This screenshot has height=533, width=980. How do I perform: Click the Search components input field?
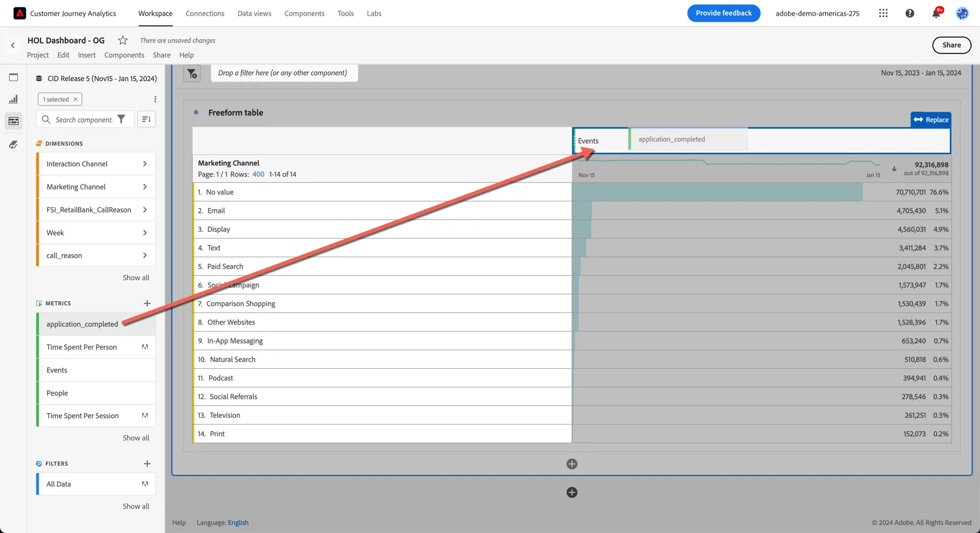point(84,119)
